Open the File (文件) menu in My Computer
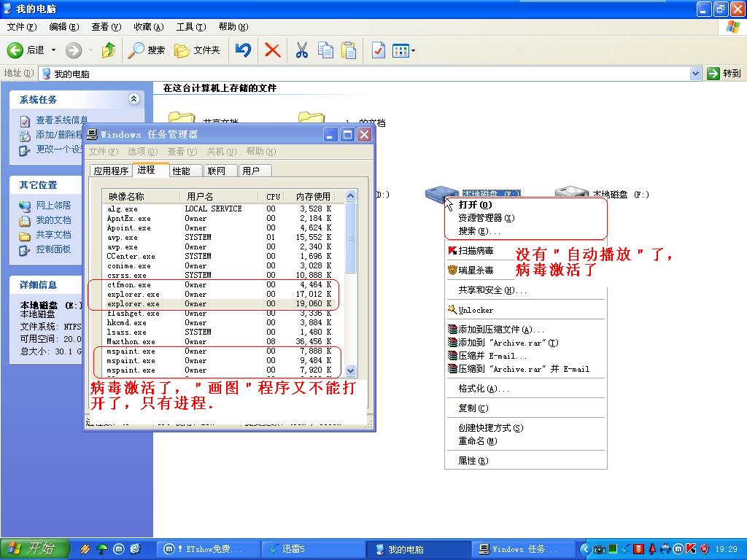This screenshot has height=560, width=747. coord(21,27)
